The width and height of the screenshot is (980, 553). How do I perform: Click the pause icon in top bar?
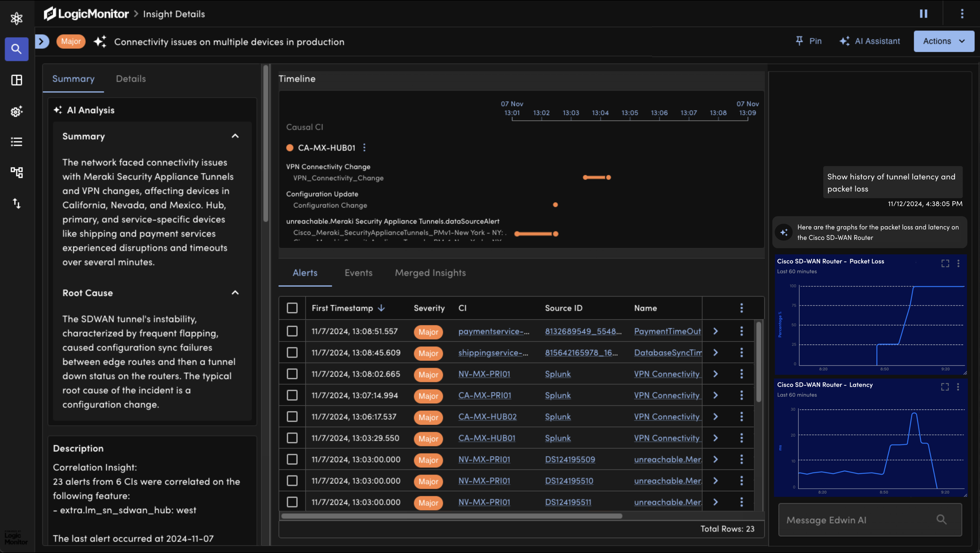click(924, 14)
